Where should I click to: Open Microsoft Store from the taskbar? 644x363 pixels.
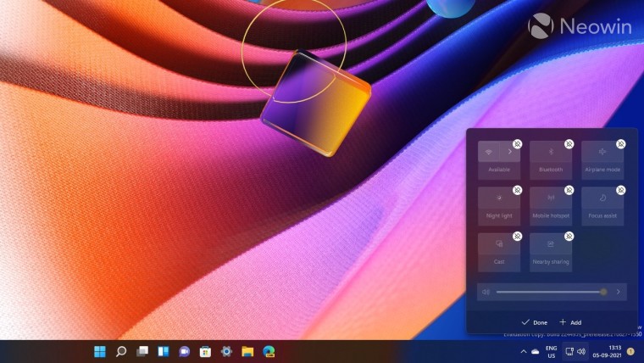(x=205, y=351)
